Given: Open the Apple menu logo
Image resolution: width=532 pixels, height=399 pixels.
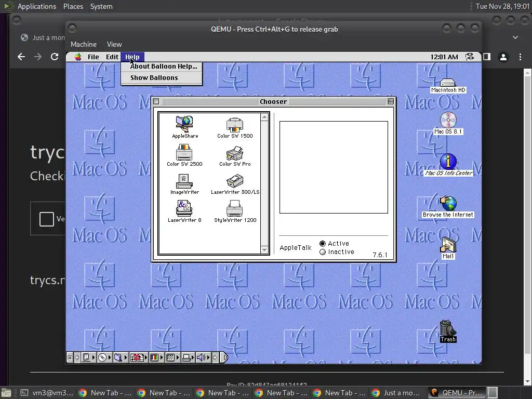Looking at the screenshot, I should click(x=78, y=57).
